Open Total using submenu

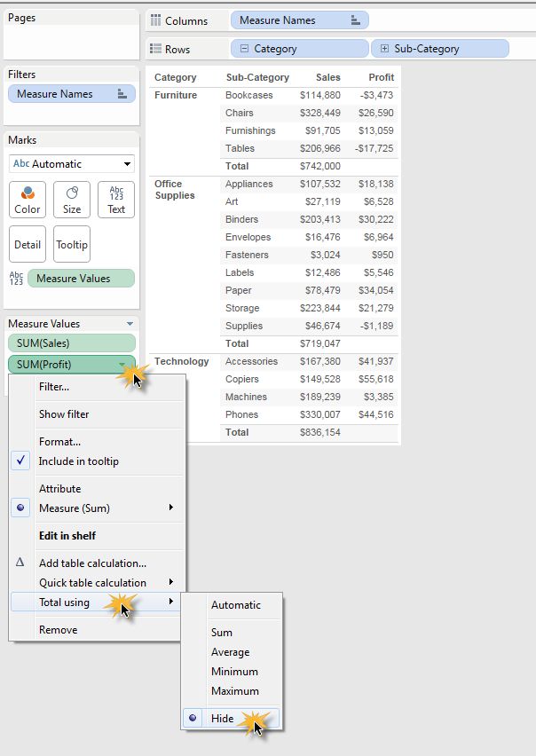pos(96,602)
